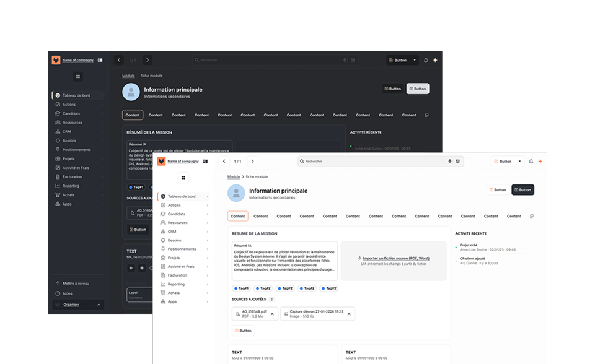Viewport: 595px width, 364px height.
Task: Click Importer un fichier source link
Action: tap(396, 258)
